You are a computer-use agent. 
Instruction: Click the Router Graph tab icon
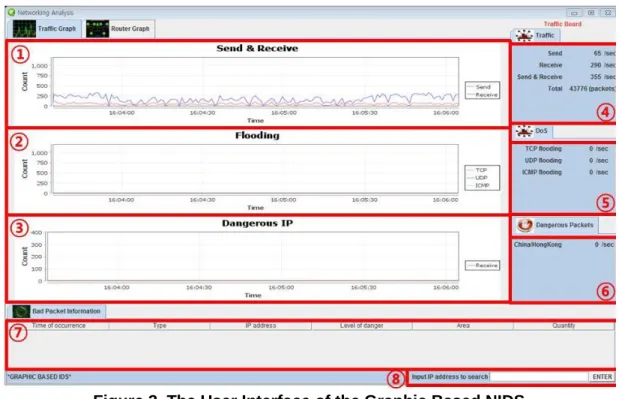tap(98, 29)
